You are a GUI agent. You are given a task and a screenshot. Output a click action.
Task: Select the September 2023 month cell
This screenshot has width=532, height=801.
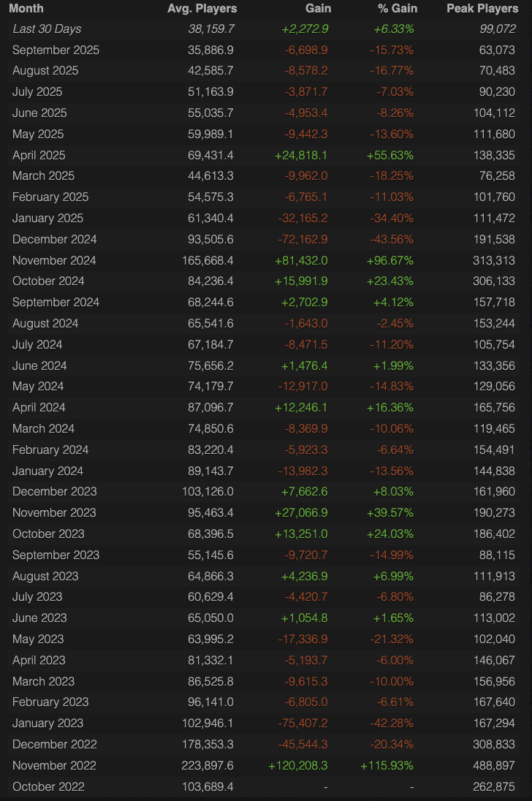coord(56,555)
